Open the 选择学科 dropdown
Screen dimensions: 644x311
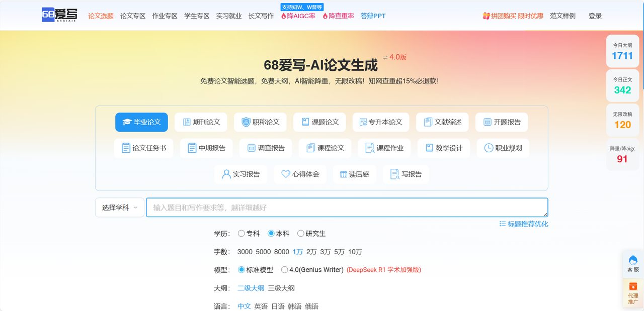(x=120, y=208)
